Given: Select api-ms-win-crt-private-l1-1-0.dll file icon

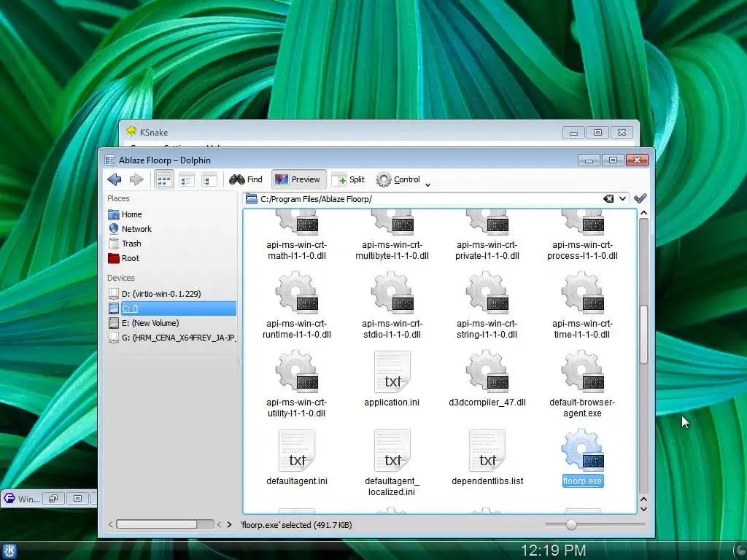Looking at the screenshot, I should coord(487,223).
